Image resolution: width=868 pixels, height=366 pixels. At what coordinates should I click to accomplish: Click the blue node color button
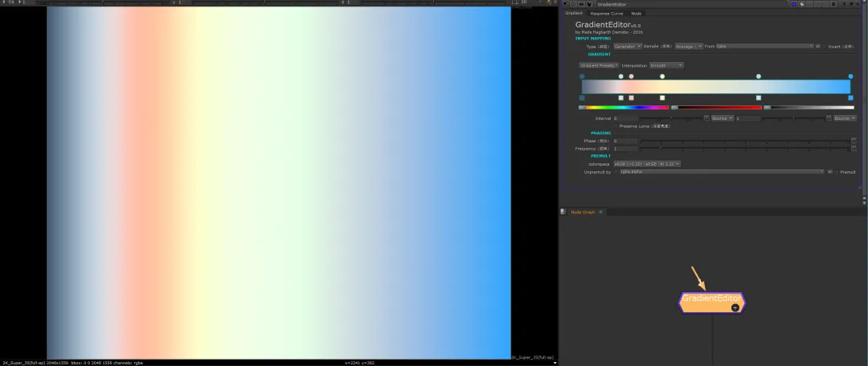794,4
